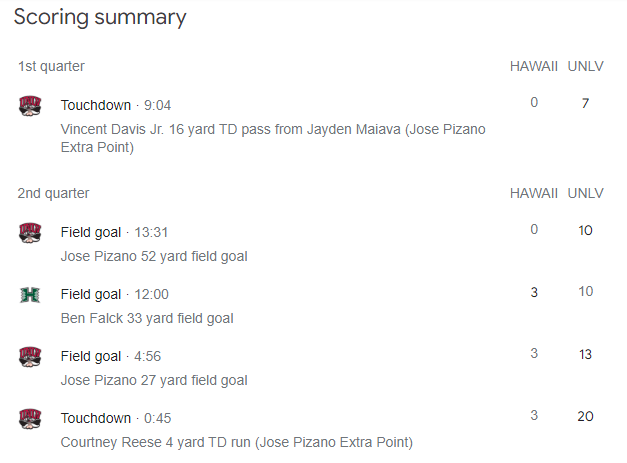Click the UNLV column header in the 2nd quarter
This screenshot has height=463, width=627.
click(585, 193)
